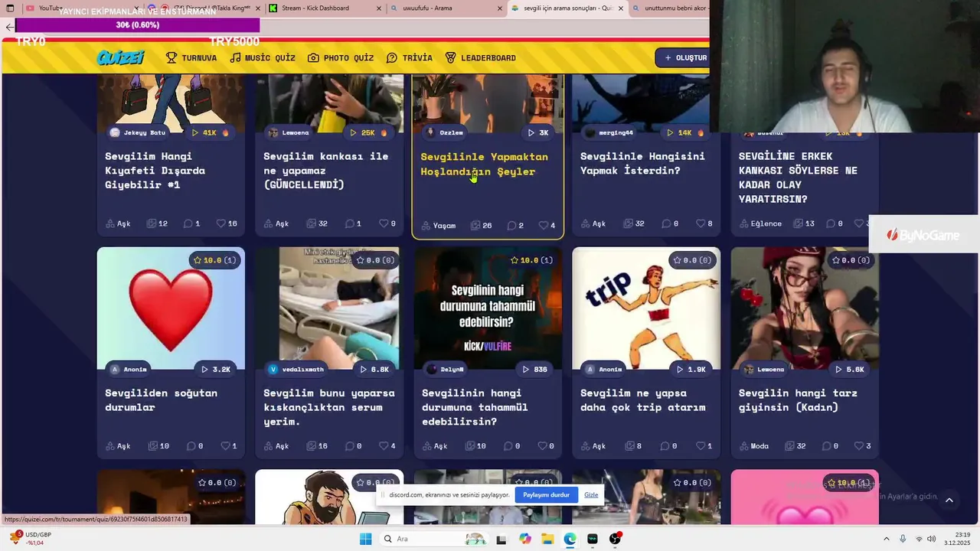980x551 pixels.
Task: Click heart icon on 'Sevgilim hangi tarz giyinsin' card
Action: (x=858, y=445)
